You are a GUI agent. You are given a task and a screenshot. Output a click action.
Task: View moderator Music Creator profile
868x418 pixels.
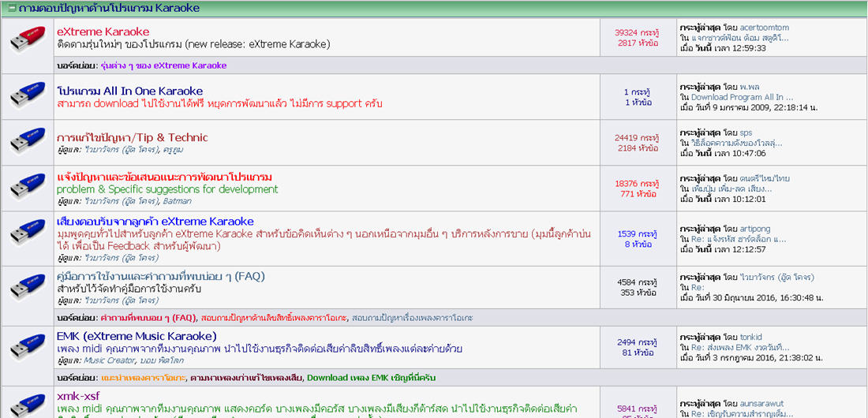coord(109,360)
